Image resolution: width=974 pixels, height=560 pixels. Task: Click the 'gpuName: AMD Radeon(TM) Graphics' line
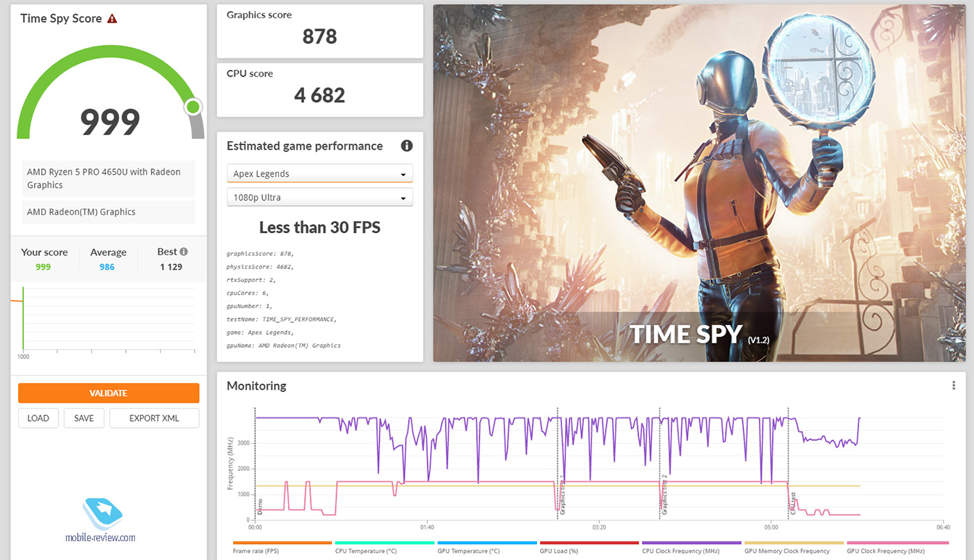284,346
